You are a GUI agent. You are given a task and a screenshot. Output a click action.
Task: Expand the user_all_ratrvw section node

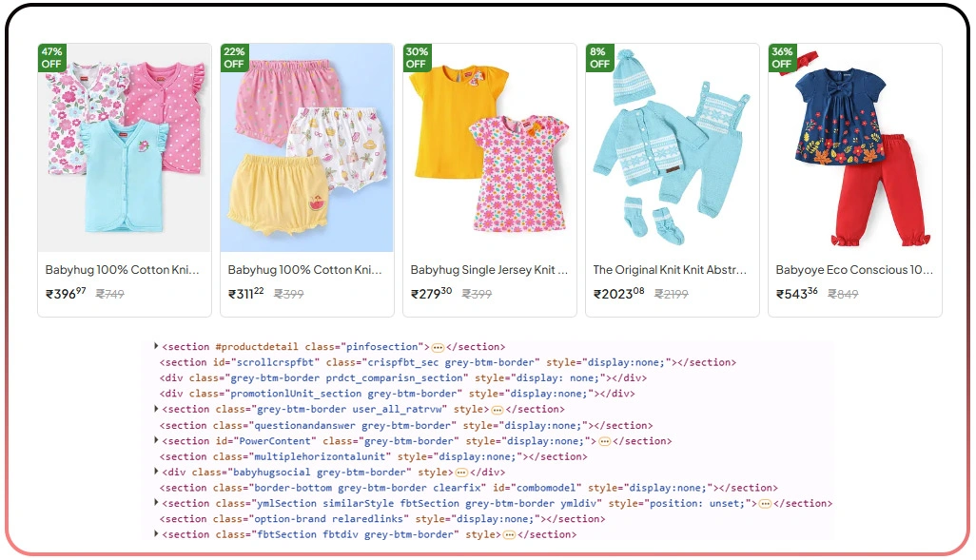coord(157,409)
